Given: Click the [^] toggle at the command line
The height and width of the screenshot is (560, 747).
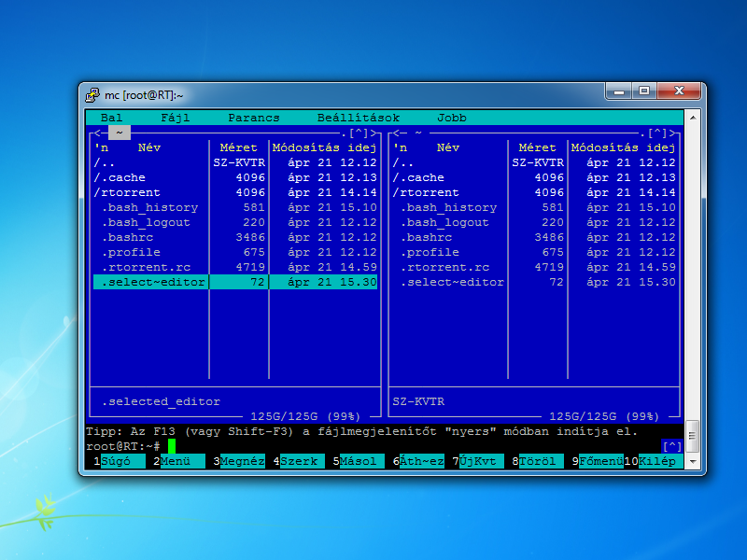Looking at the screenshot, I should (x=671, y=446).
